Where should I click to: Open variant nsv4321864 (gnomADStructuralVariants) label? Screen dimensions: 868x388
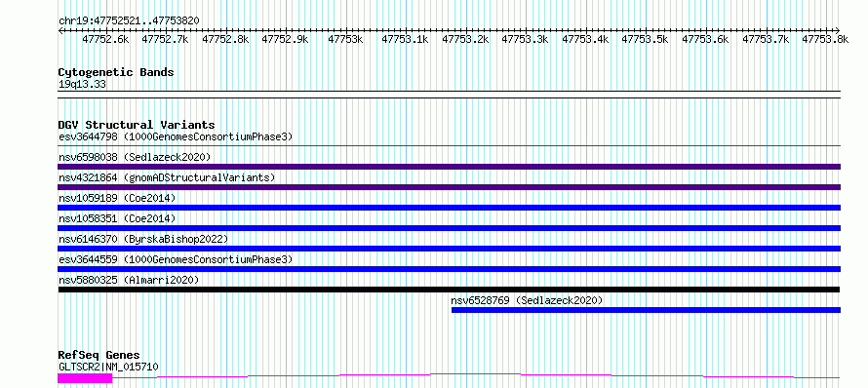pos(167,177)
